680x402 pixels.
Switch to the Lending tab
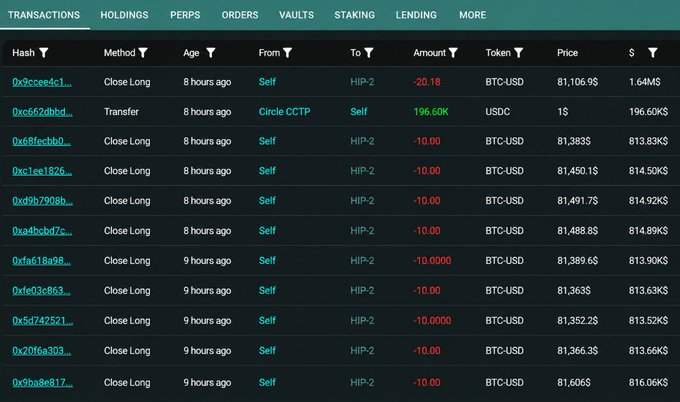416,15
